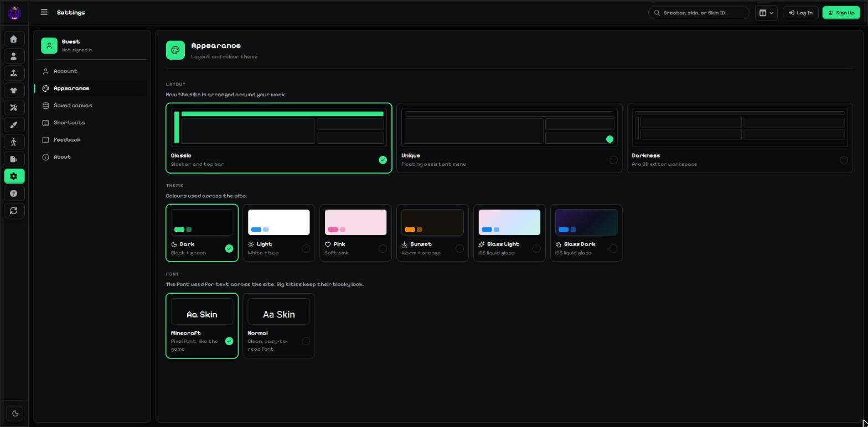Viewport: 868px width, 427px height.
Task: Click the Dark theme preview swatch
Action: 202,222
